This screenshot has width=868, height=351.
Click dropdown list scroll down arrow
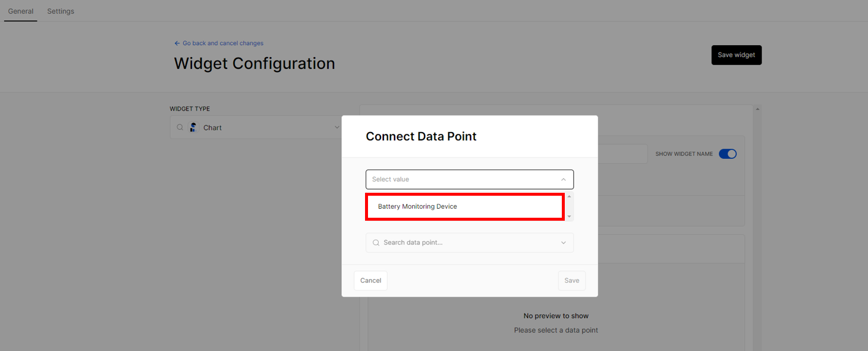point(570,217)
